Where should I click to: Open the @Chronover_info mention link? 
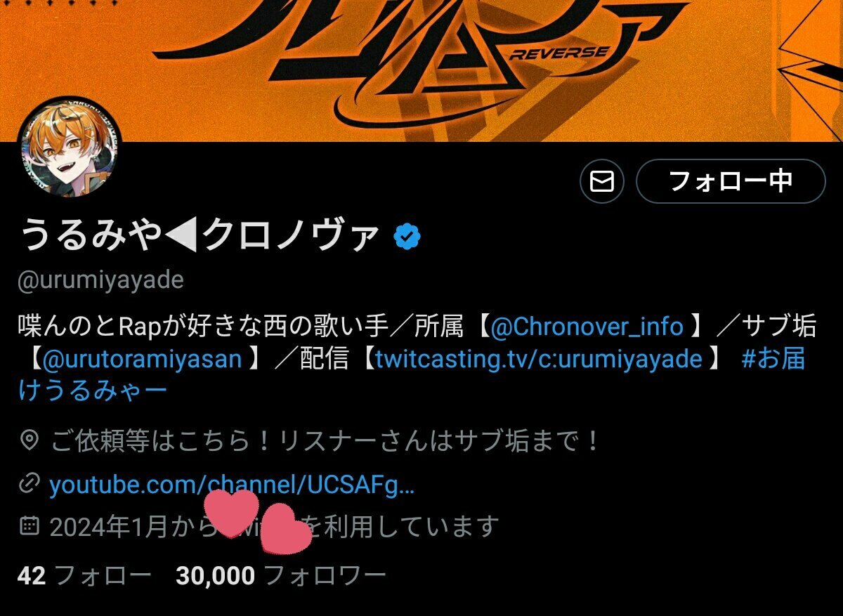[587, 326]
